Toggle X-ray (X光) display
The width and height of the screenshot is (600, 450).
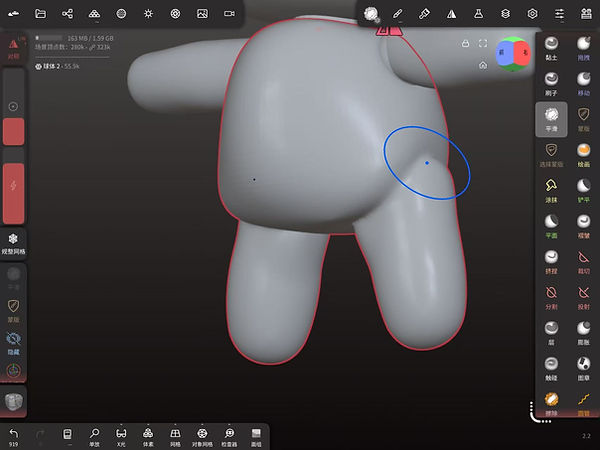121,437
